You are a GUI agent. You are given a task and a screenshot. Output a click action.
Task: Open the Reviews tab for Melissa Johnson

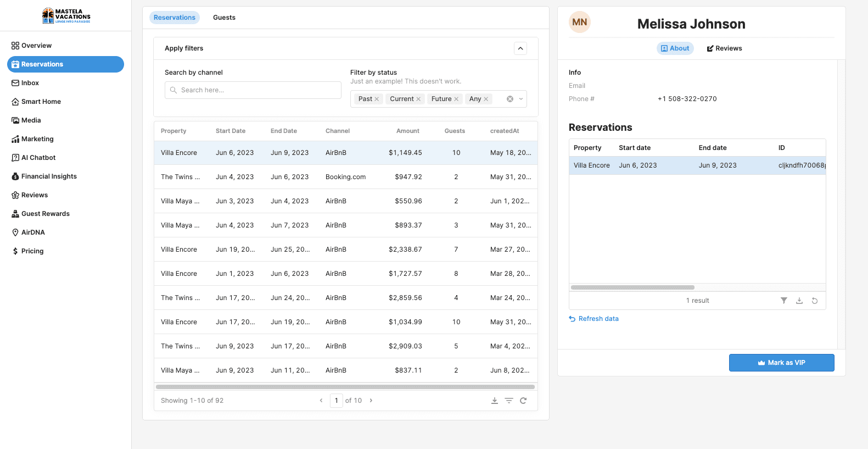724,48
